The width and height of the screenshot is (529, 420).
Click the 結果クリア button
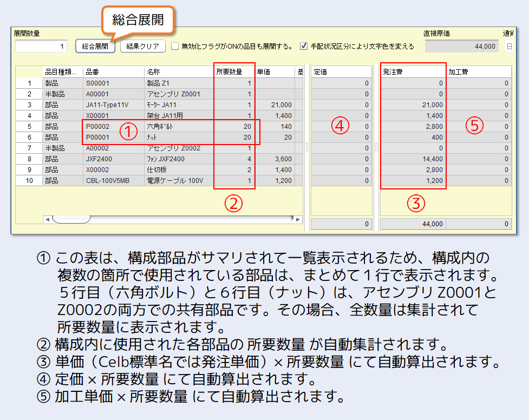click(x=142, y=47)
